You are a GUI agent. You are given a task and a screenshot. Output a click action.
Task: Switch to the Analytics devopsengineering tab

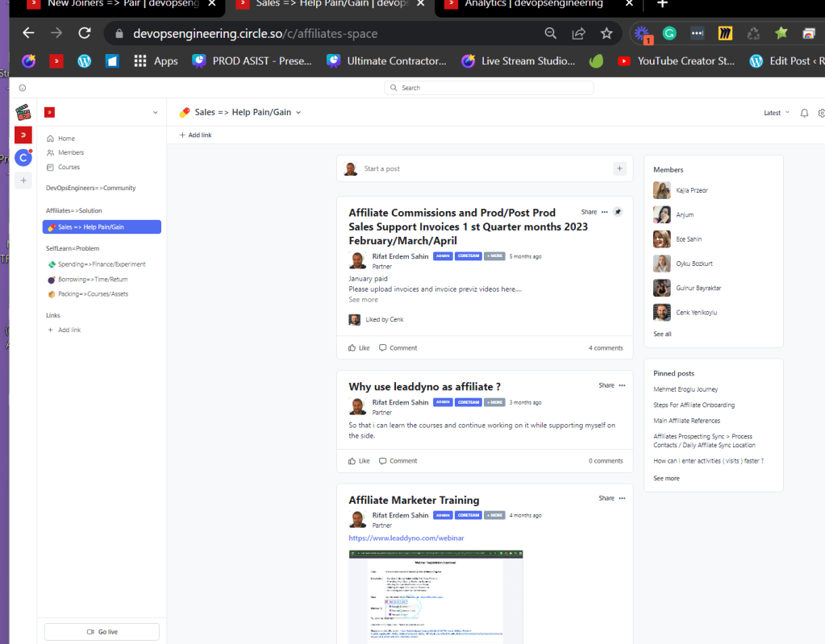coord(533,4)
